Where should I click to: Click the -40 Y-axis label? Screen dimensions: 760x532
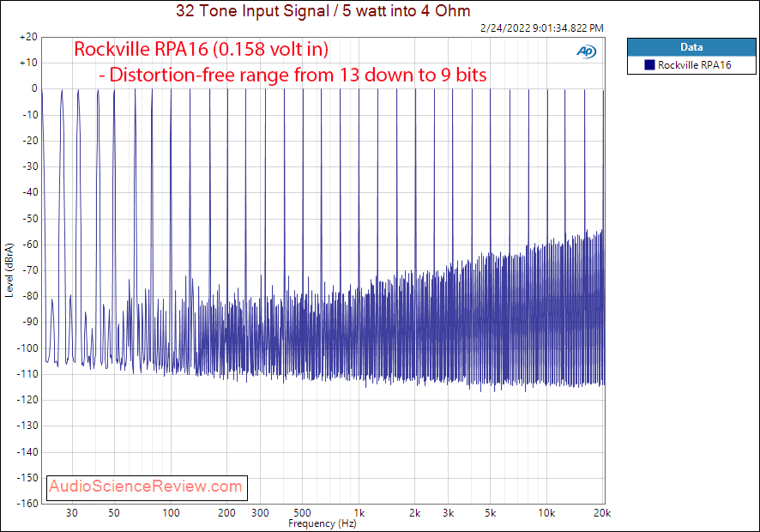point(30,192)
